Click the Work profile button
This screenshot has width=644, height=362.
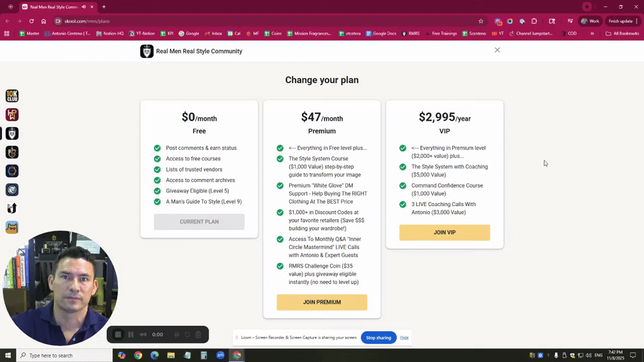pyautogui.click(x=590, y=21)
